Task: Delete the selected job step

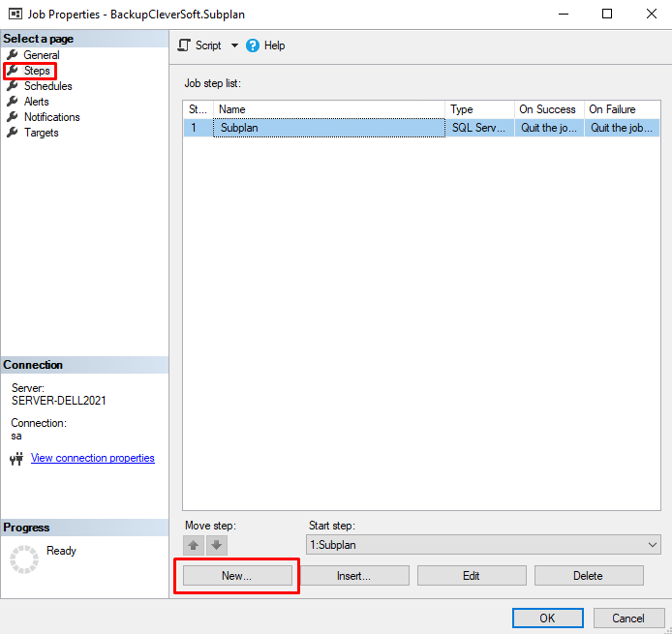Action: 588,576
